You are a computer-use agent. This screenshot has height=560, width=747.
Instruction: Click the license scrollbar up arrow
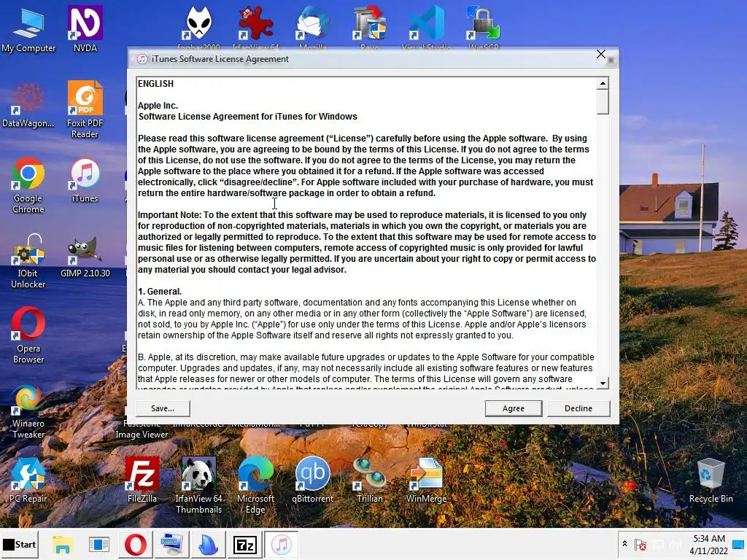[x=603, y=83]
